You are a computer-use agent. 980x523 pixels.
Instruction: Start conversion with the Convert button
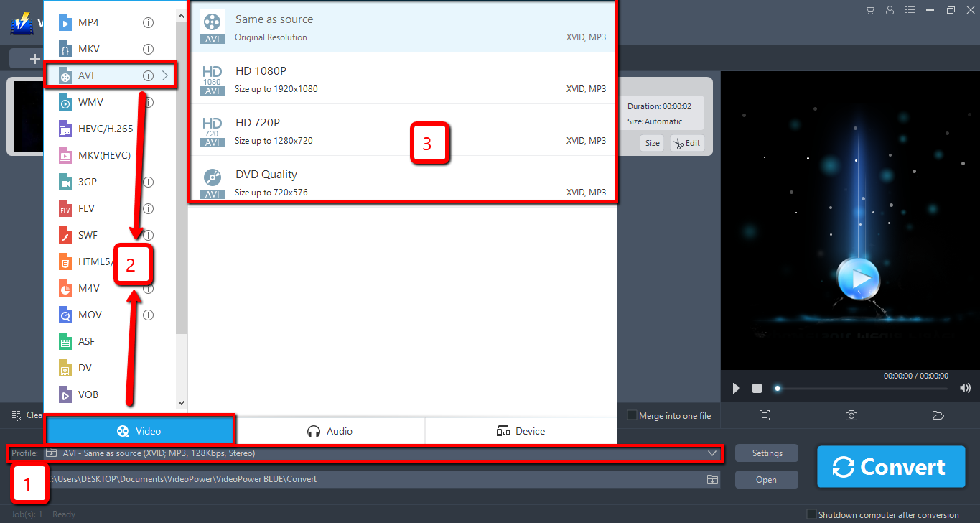(890, 466)
